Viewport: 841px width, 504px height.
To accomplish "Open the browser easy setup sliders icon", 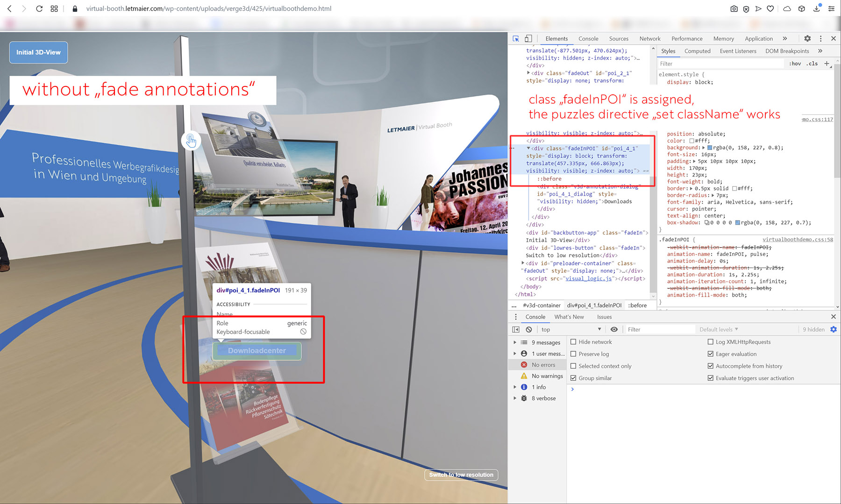I will coord(831,8).
